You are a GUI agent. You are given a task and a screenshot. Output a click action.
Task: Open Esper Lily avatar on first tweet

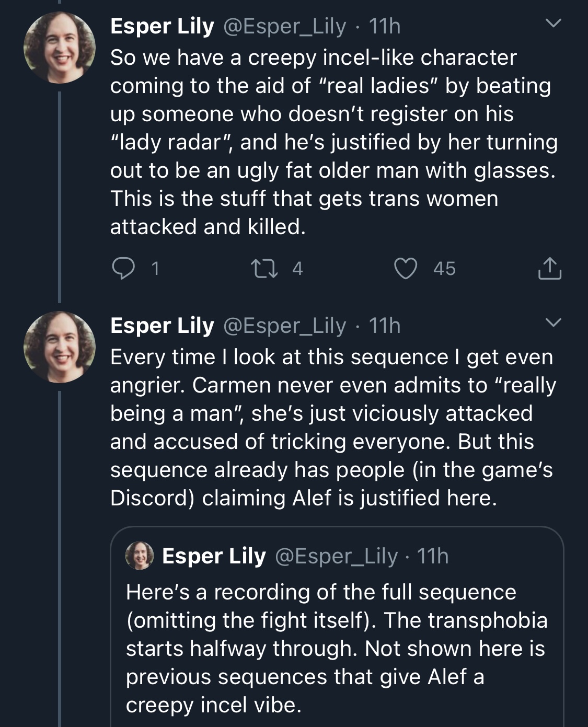(x=60, y=48)
